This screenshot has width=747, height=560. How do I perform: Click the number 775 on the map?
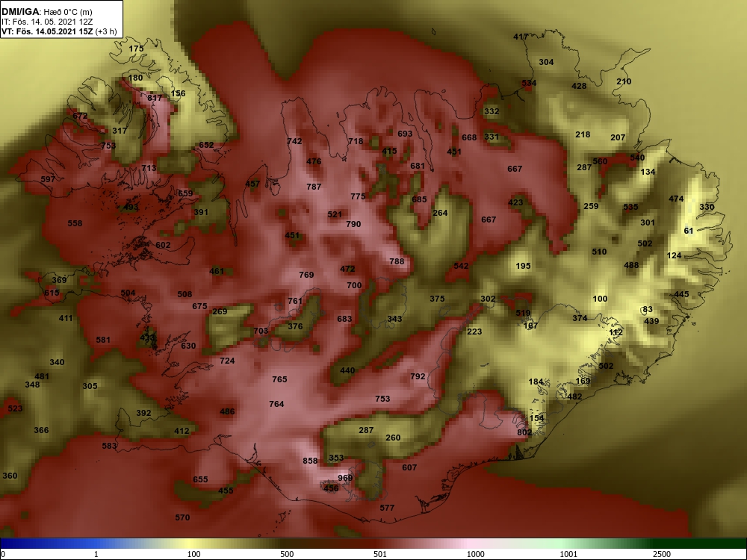point(358,196)
